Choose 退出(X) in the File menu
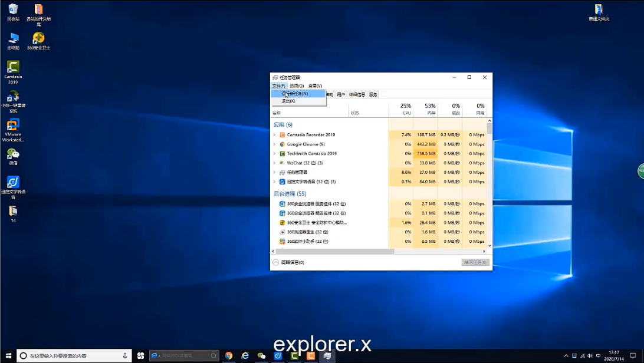 (288, 101)
